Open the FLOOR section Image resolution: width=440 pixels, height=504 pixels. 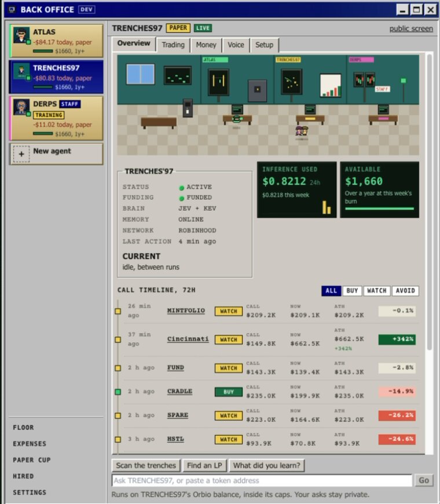pyautogui.click(x=23, y=428)
